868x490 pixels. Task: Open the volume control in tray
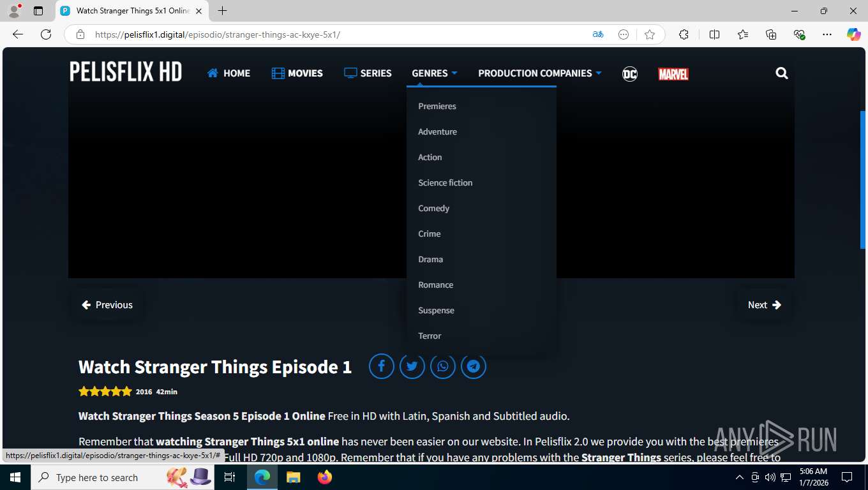(770, 477)
